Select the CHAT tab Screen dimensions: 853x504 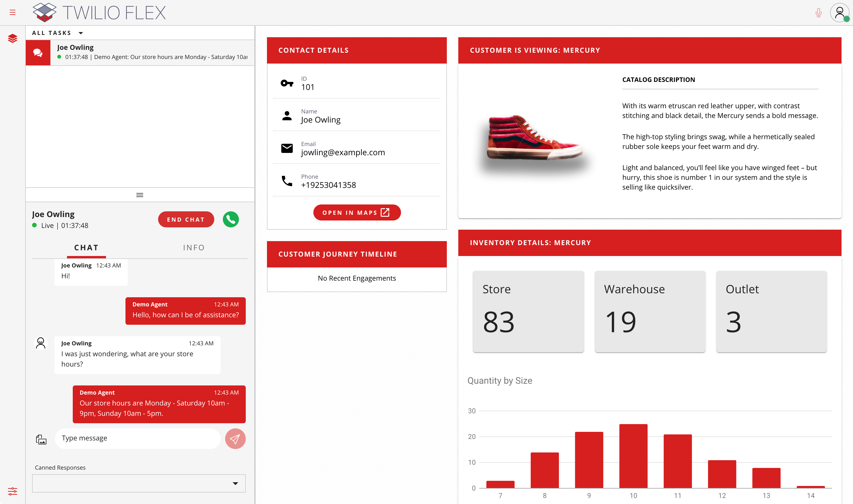pos(86,248)
